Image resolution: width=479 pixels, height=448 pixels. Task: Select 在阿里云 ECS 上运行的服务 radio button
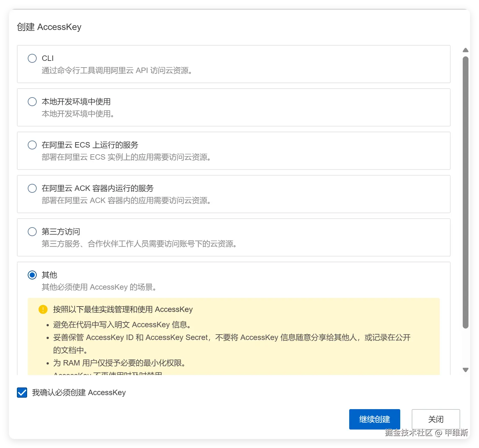[x=32, y=145]
